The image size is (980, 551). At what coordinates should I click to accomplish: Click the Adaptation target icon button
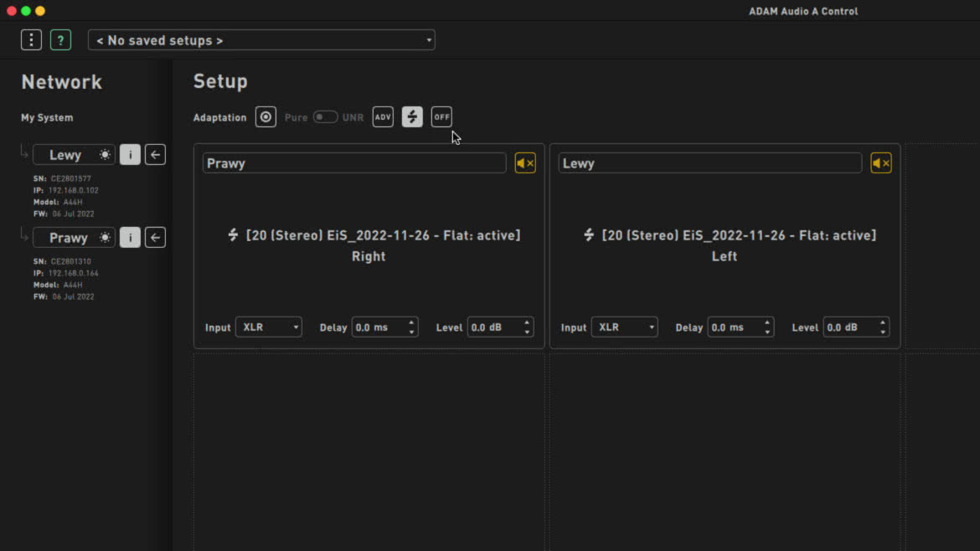(x=266, y=117)
